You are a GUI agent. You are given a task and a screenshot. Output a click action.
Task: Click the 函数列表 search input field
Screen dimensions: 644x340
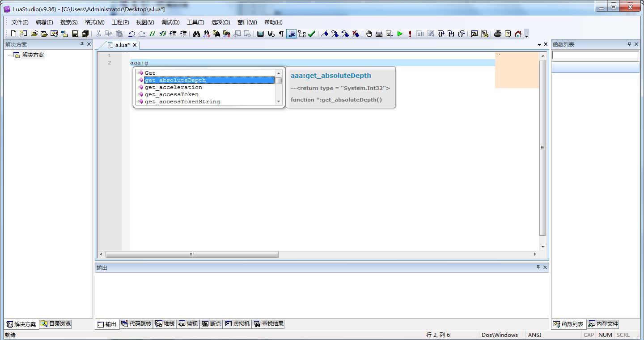click(595, 55)
